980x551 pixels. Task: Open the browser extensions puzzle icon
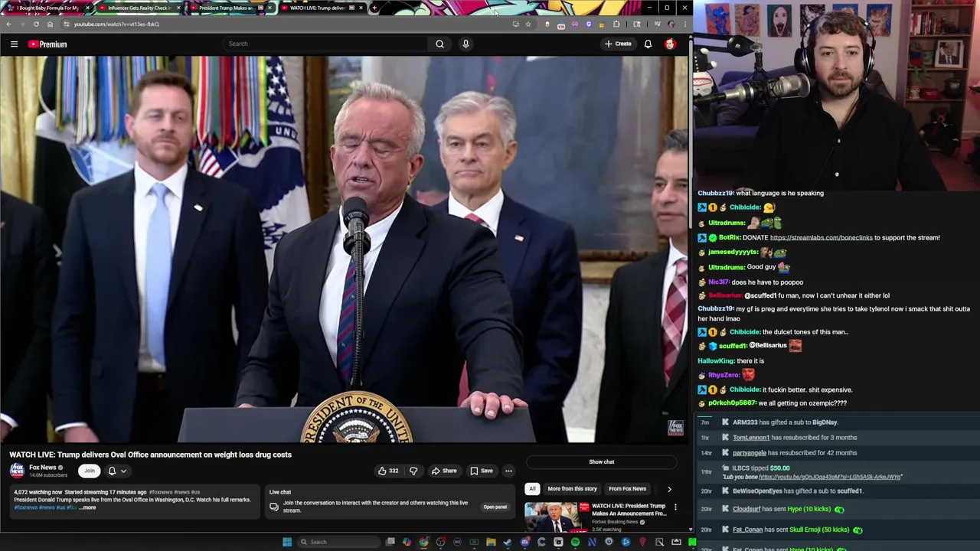pos(616,24)
